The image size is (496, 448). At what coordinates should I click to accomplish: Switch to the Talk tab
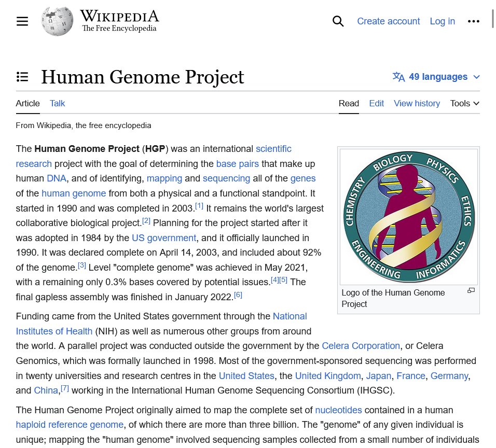coord(57,103)
